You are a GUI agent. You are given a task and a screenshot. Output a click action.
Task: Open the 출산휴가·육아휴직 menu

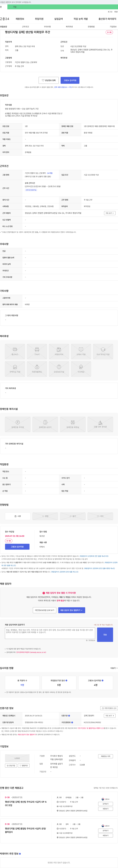point(108,19)
